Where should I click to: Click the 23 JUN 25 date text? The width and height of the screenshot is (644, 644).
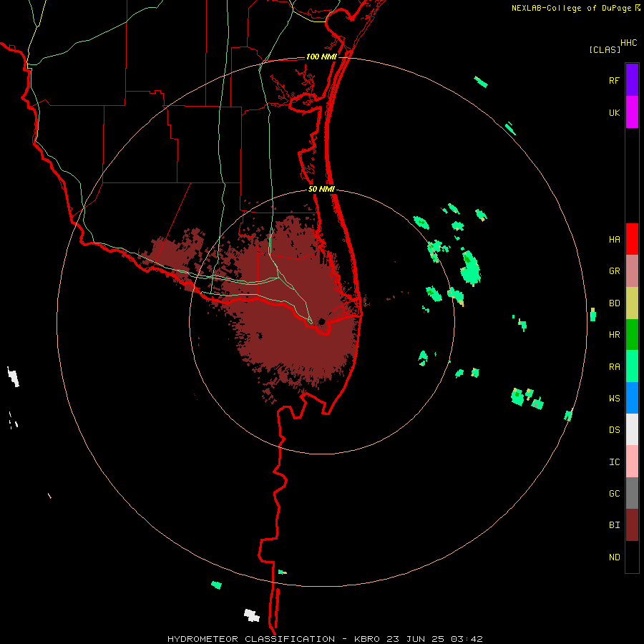(416, 639)
